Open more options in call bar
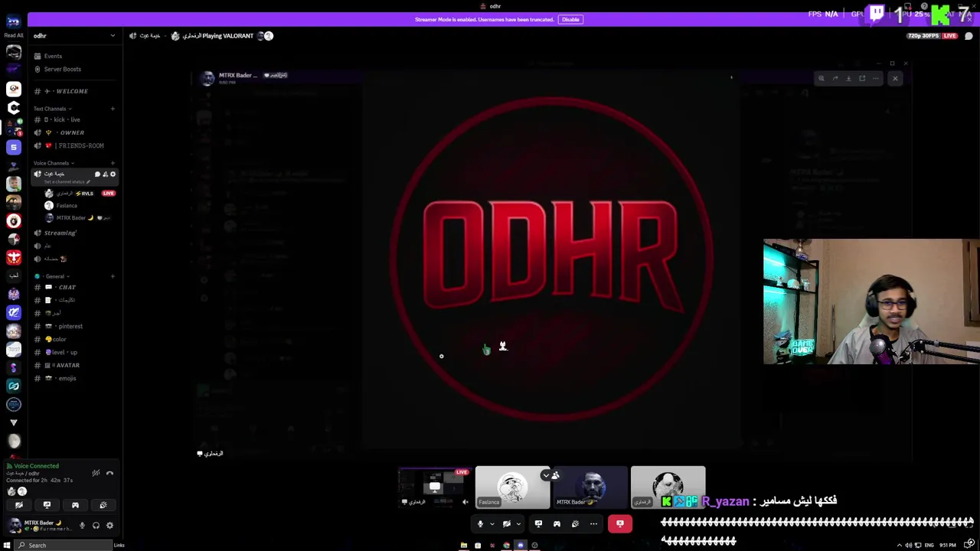The image size is (980, 551). tap(593, 524)
